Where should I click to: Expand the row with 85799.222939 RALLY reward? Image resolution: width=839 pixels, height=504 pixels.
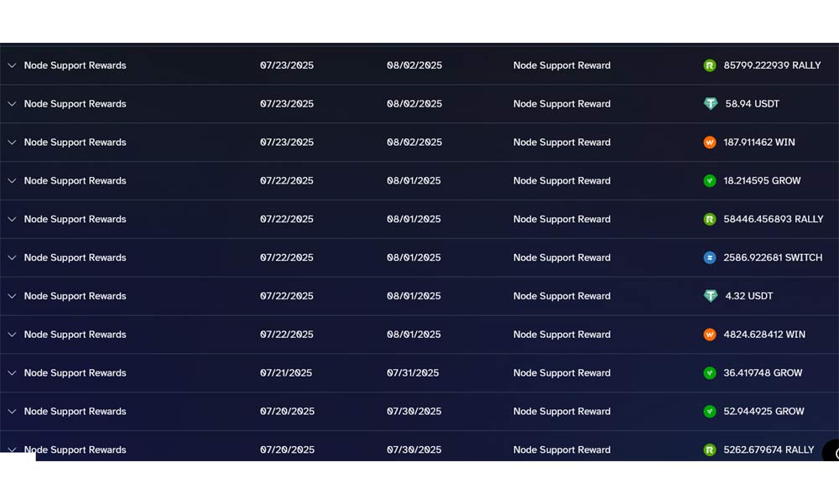(12, 65)
